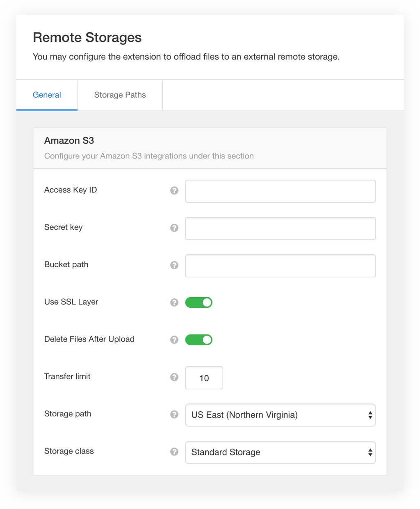420x509 pixels.
Task: Show help for Delete Files After Upload
Action: click(174, 340)
